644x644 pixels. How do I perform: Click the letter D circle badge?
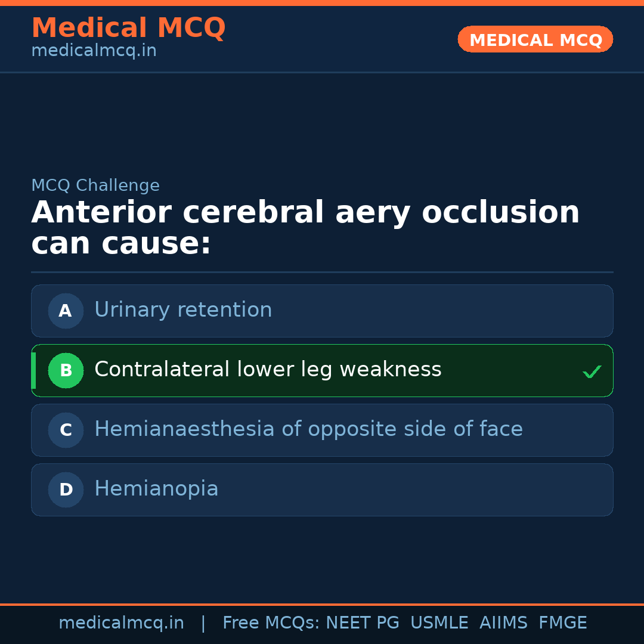[66, 490]
